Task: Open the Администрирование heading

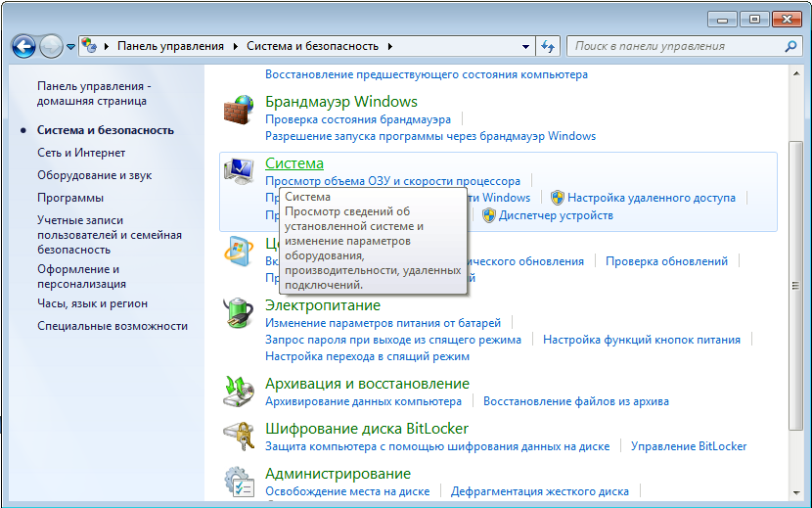Action: pyautogui.click(x=338, y=474)
